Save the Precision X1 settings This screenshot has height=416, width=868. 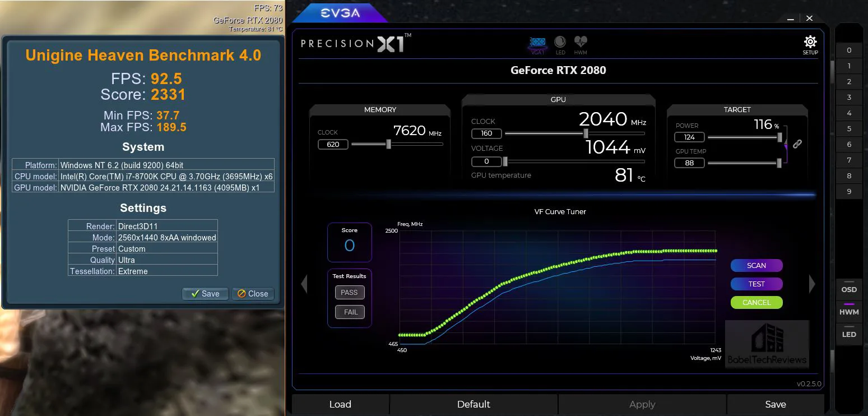tap(776, 404)
